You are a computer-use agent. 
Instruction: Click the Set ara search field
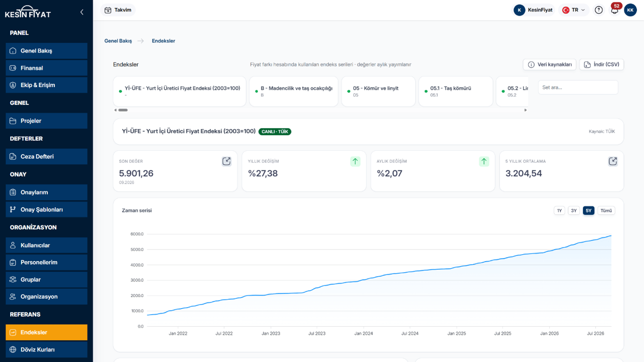(x=578, y=87)
